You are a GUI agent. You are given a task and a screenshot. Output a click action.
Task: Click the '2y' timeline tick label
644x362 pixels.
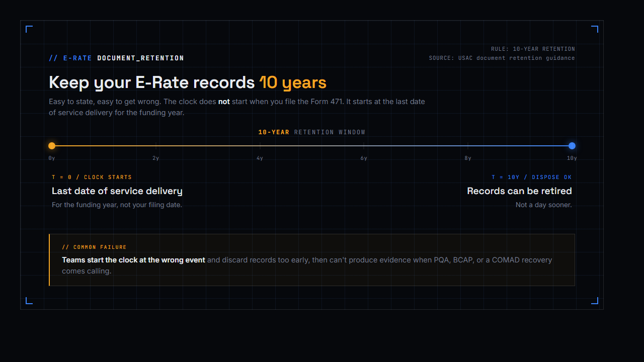(x=156, y=158)
